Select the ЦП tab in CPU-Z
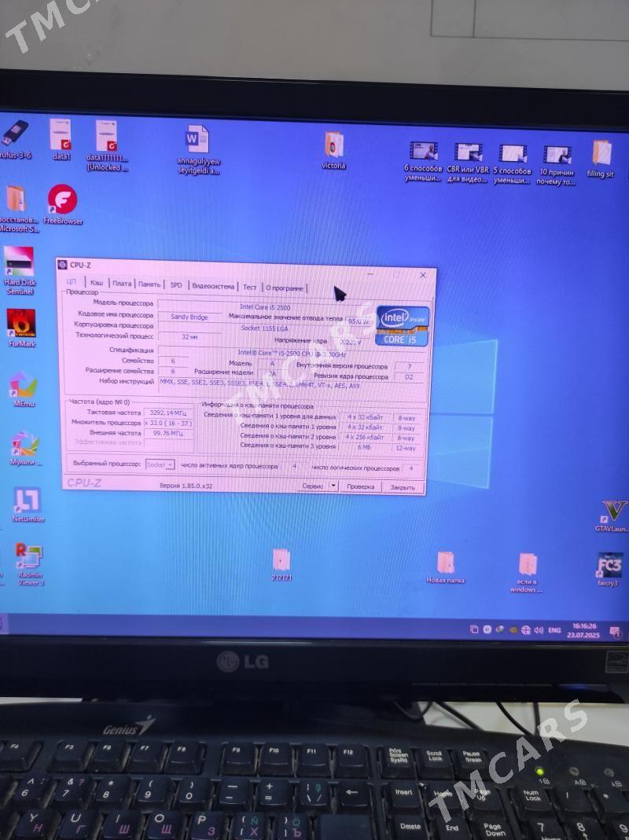The height and width of the screenshot is (840, 629). pyautogui.click(x=72, y=282)
